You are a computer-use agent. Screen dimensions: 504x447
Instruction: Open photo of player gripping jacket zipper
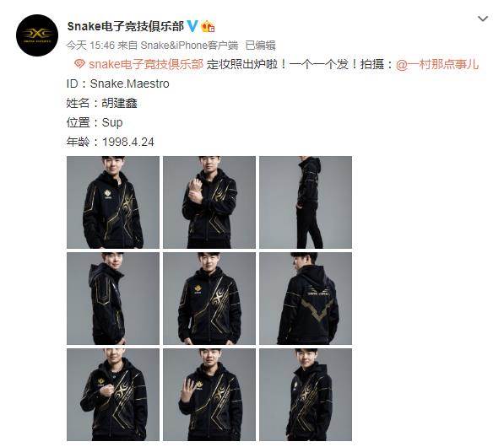coord(113,395)
